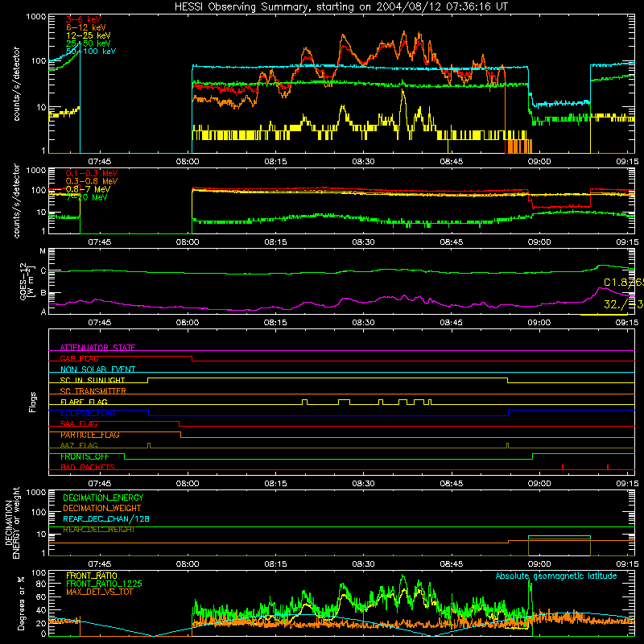Click the red "3-6 keV" legend label
Viewport: 644px width, 644px height.
[83, 19]
